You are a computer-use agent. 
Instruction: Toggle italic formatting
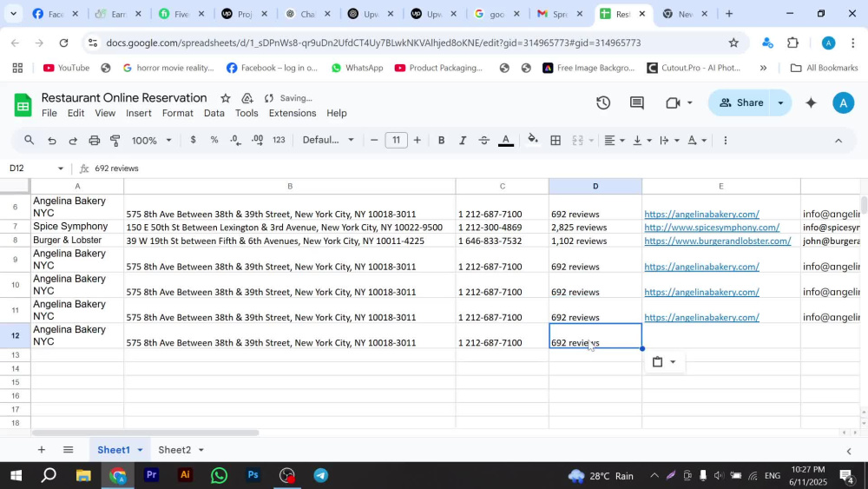pyautogui.click(x=463, y=141)
